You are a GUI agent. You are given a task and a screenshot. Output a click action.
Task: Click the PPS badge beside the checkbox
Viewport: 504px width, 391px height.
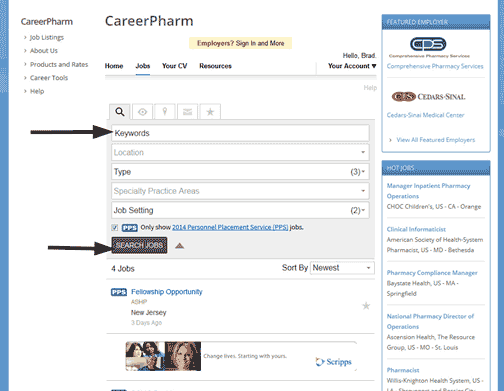[x=130, y=228]
